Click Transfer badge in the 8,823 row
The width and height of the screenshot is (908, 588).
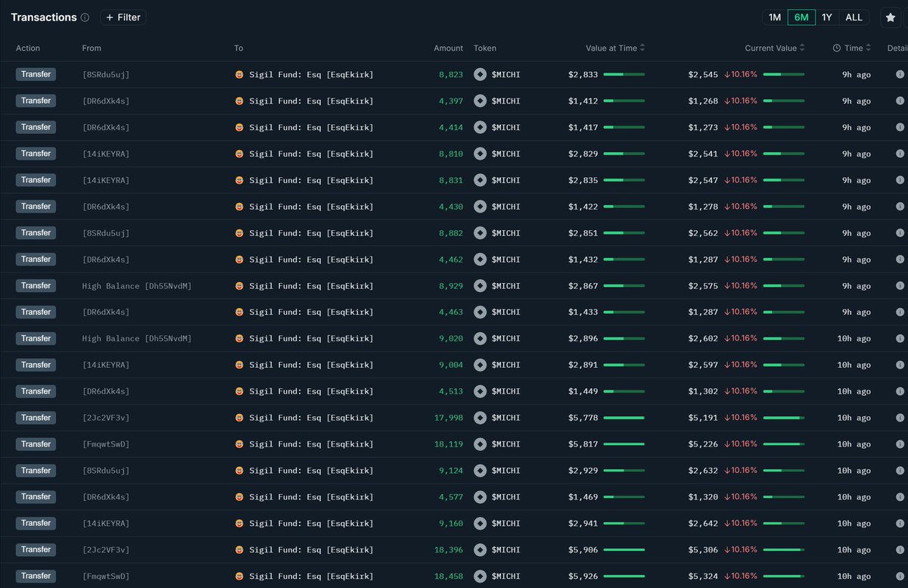pyautogui.click(x=36, y=74)
